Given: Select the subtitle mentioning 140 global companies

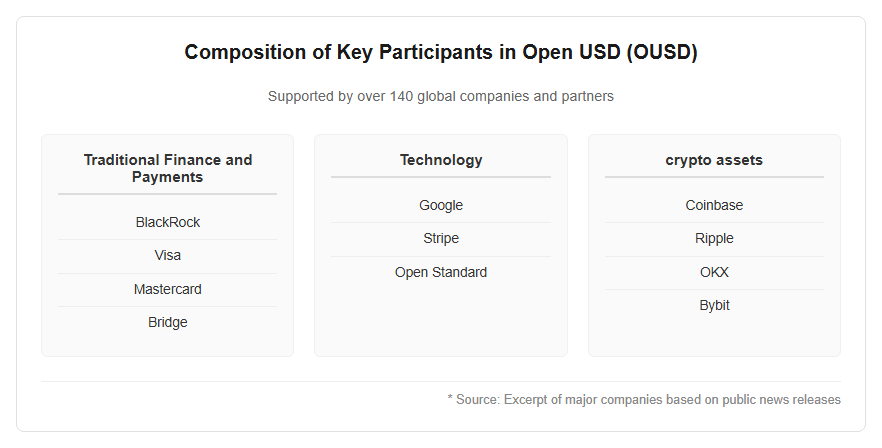Looking at the screenshot, I should (x=441, y=96).
